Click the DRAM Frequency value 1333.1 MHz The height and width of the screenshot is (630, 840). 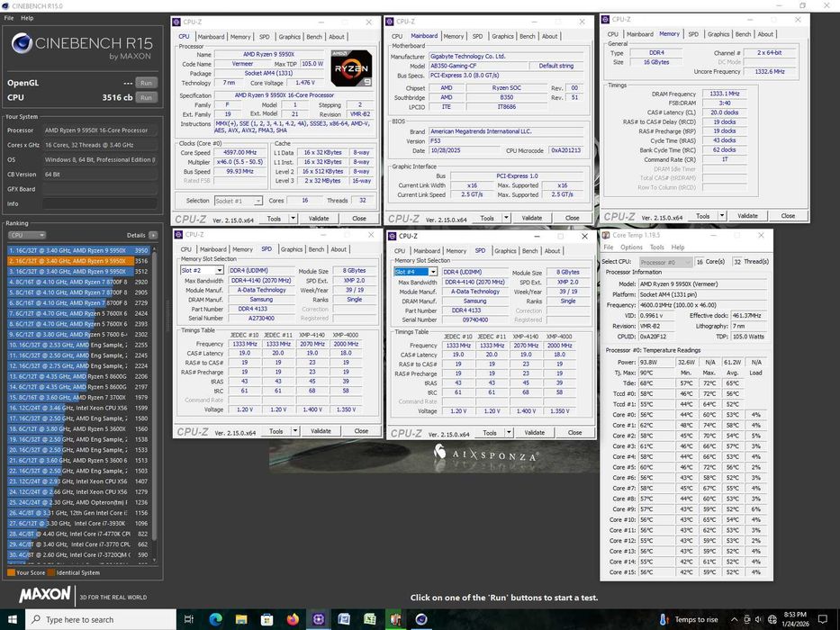[724, 94]
